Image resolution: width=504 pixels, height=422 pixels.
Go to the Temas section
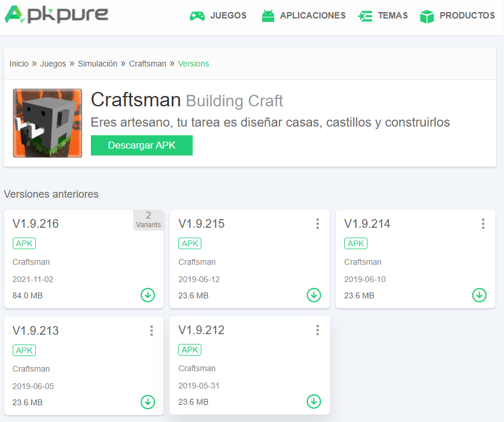[382, 16]
